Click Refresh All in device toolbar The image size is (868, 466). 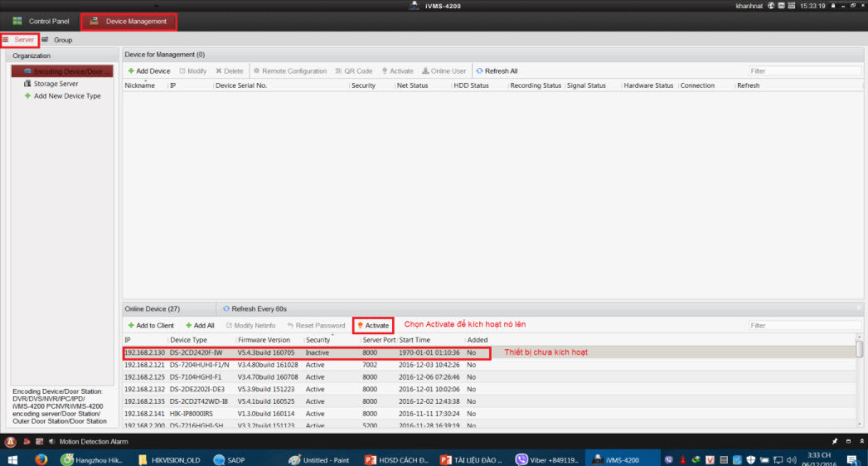point(497,71)
